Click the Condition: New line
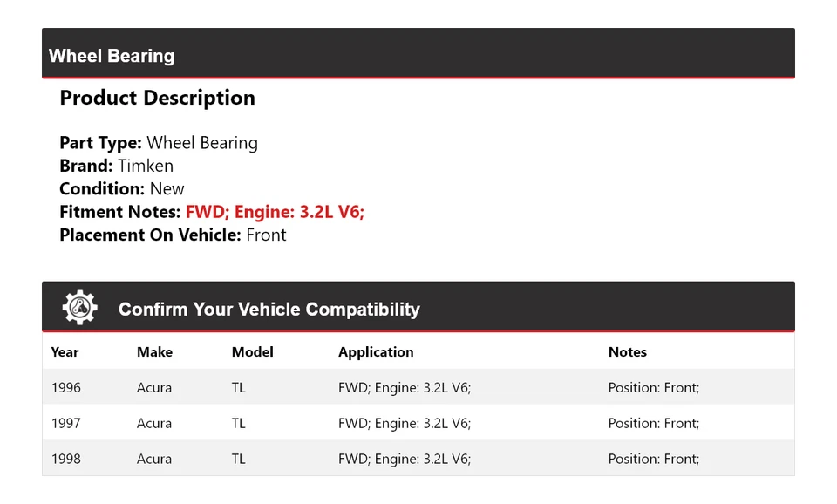Image resolution: width=837 pixels, height=504 pixels. point(122,188)
